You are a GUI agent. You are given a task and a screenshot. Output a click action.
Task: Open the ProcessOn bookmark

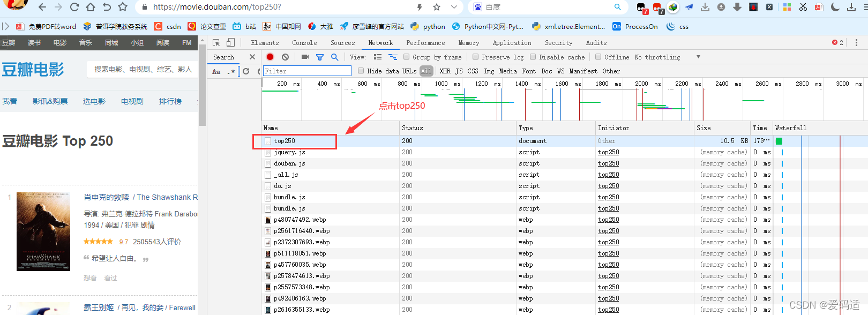pyautogui.click(x=635, y=26)
